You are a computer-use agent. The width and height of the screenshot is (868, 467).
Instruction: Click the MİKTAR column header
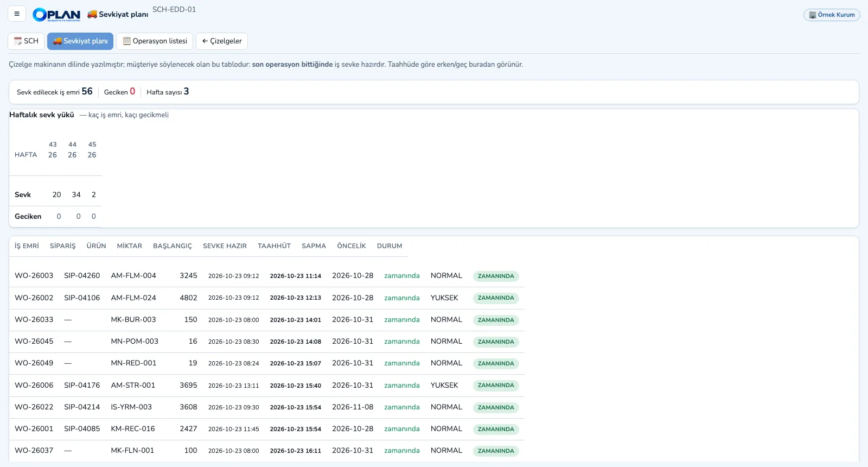[130, 246]
